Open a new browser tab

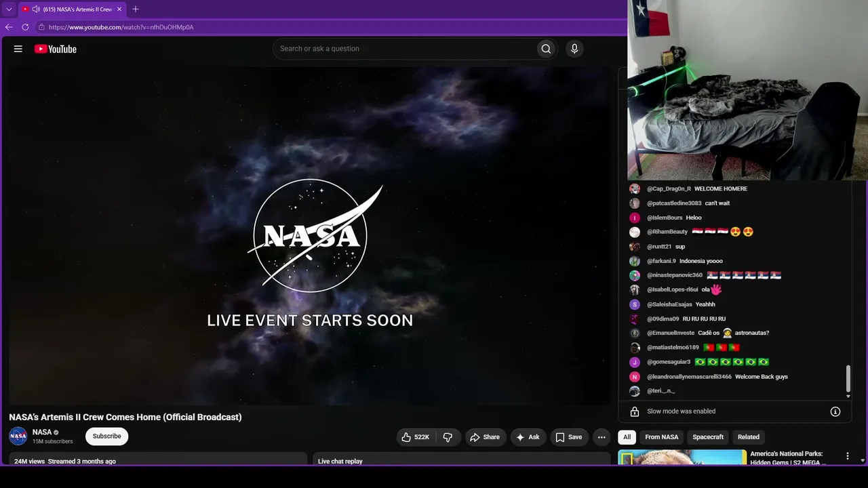click(136, 9)
